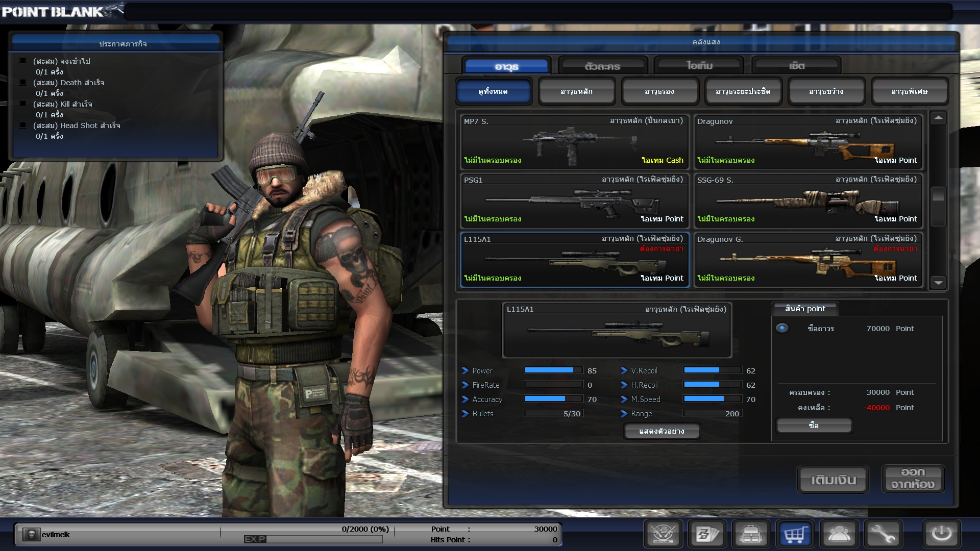980x551 pixels.
Task: Open the wrench settings icon
Action: coord(883,534)
